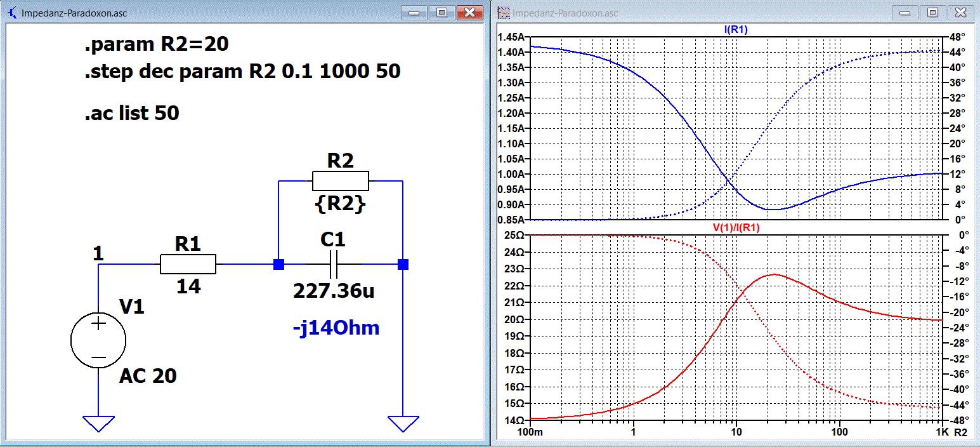Viewport: 980px width, 447px height.
Task: Click the V1 reference label
Action: click(x=132, y=307)
